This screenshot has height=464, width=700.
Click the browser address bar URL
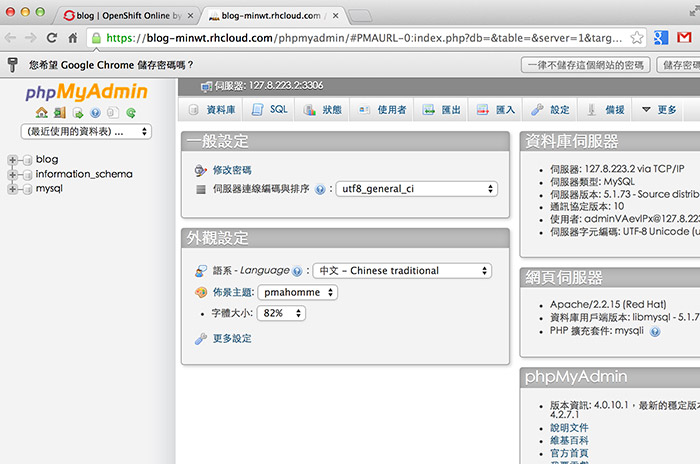(x=364, y=38)
